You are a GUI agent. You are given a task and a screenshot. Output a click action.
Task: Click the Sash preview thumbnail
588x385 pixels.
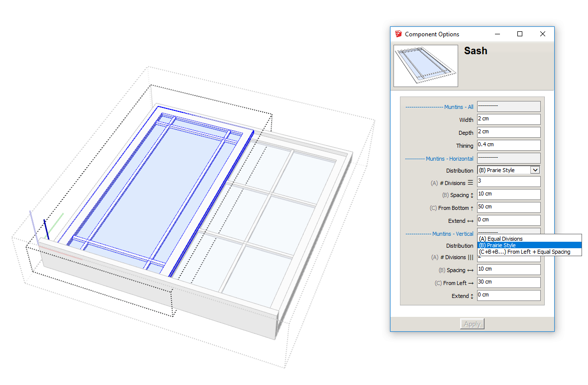click(x=426, y=66)
